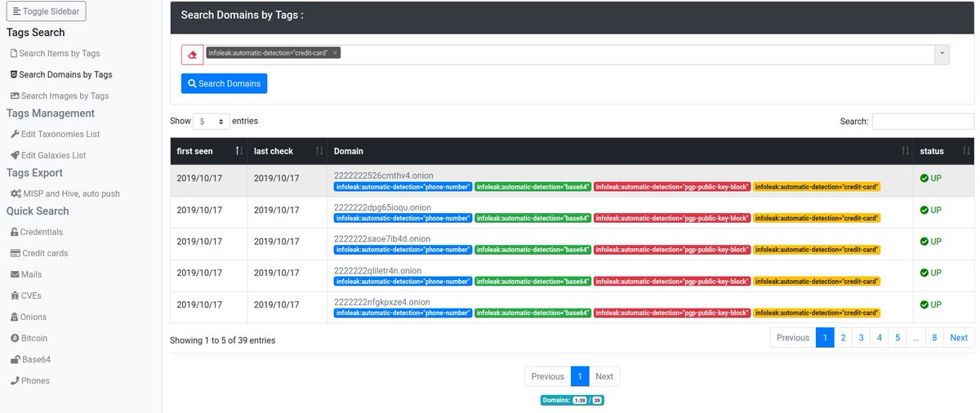
Task: Click the user-secret icon beside Onions
Action: click(x=15, y=317)
